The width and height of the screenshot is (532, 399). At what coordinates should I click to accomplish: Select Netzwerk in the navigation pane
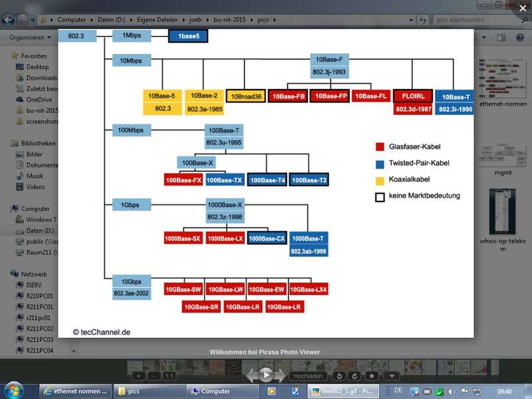click(x=34, y=274)
